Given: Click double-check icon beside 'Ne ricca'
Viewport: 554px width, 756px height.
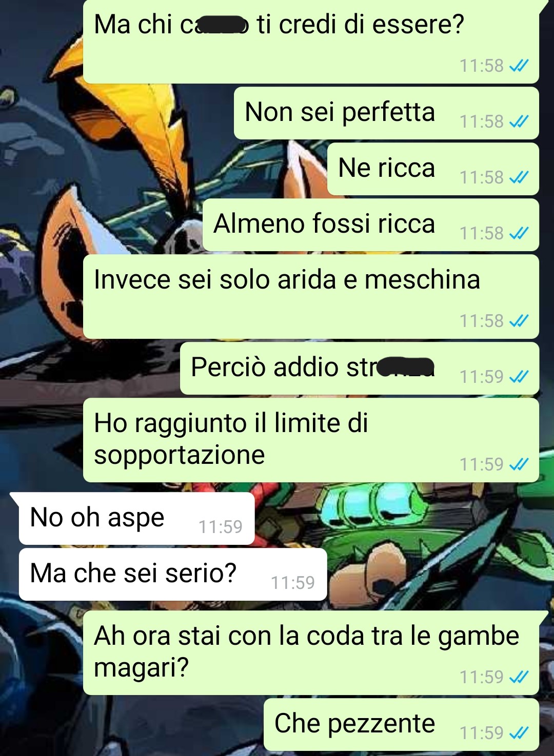Looking at the screenshot, I should (519, 177).
